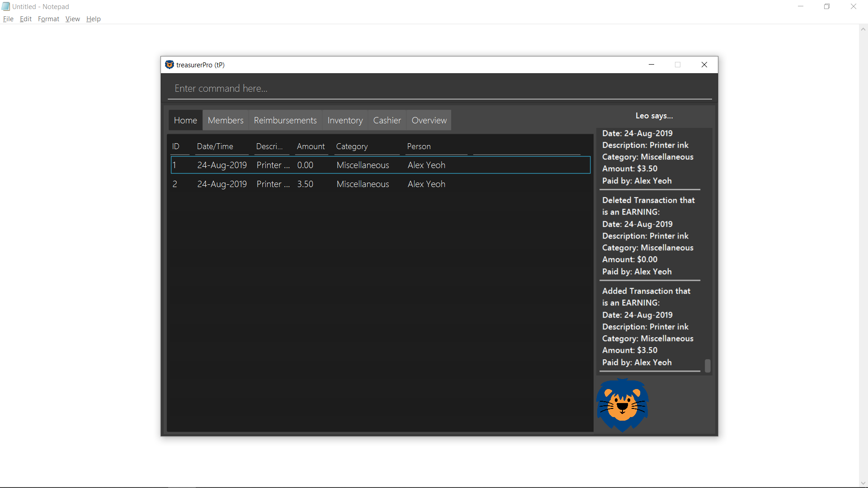Select transaction row with amount 3.50
The height and width of the screenshot is (488, 868).
coord(380,184)
